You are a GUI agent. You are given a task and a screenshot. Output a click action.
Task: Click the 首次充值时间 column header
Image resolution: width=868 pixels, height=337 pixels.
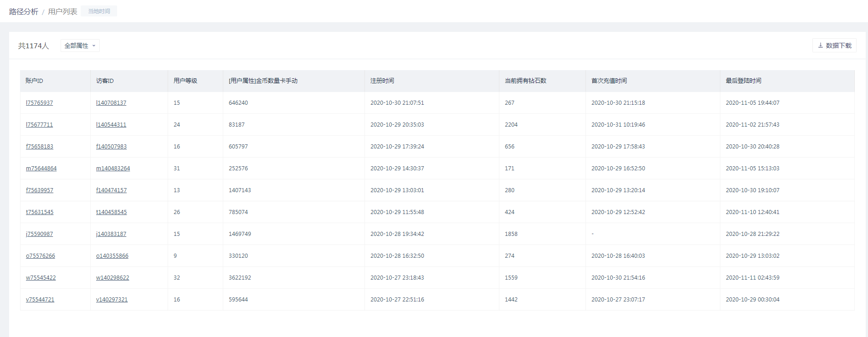609,81
